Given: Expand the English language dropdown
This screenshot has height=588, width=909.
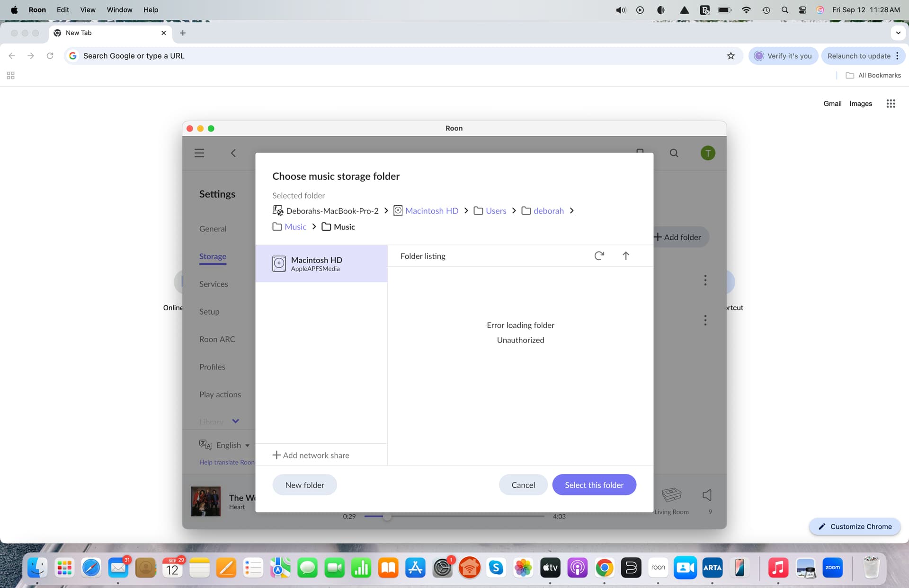Looking at the screenshot, I should (x=247, y=445).
